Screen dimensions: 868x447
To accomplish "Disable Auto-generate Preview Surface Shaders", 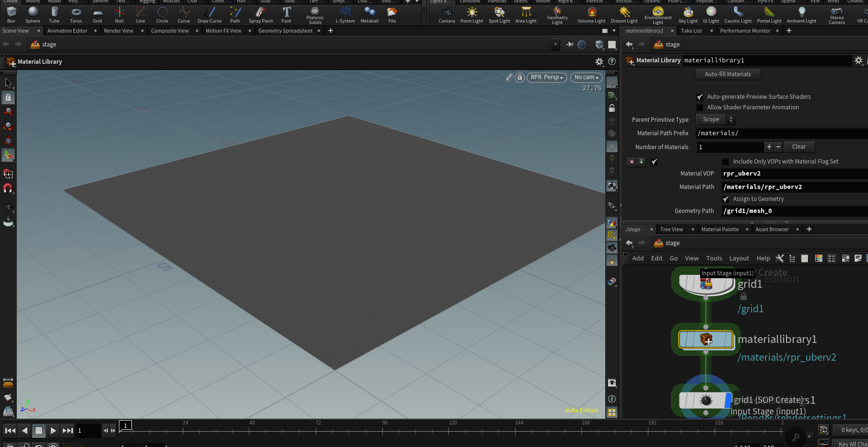I will (700, 97).
